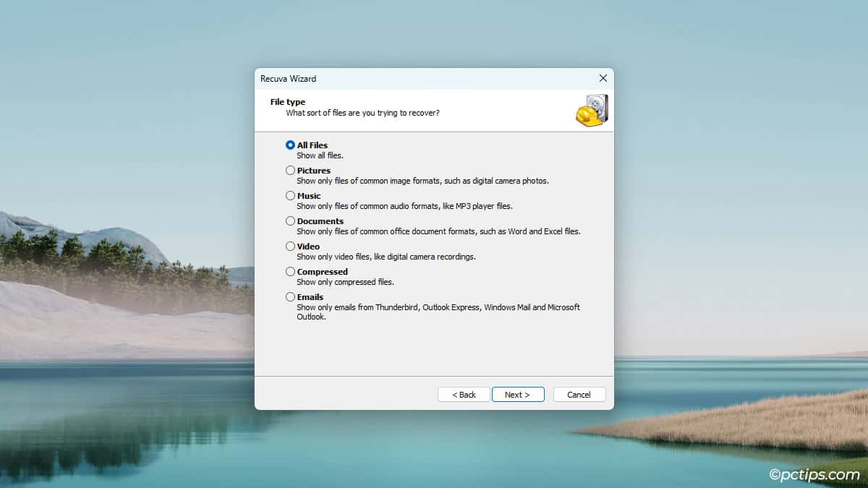This screenshot has width=868, height=488.
Task: Click the text about digital camera recordings
Action: [x=386, y=257]
